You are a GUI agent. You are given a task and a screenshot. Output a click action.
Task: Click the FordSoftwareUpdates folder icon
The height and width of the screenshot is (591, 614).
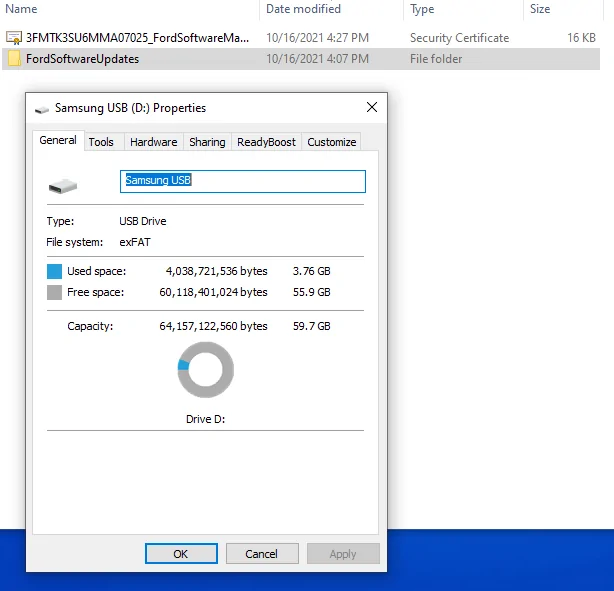click(14, 59)
